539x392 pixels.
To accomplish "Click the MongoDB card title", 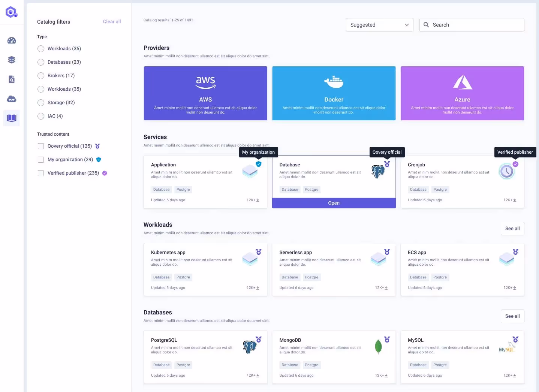I will pos(290,340).
